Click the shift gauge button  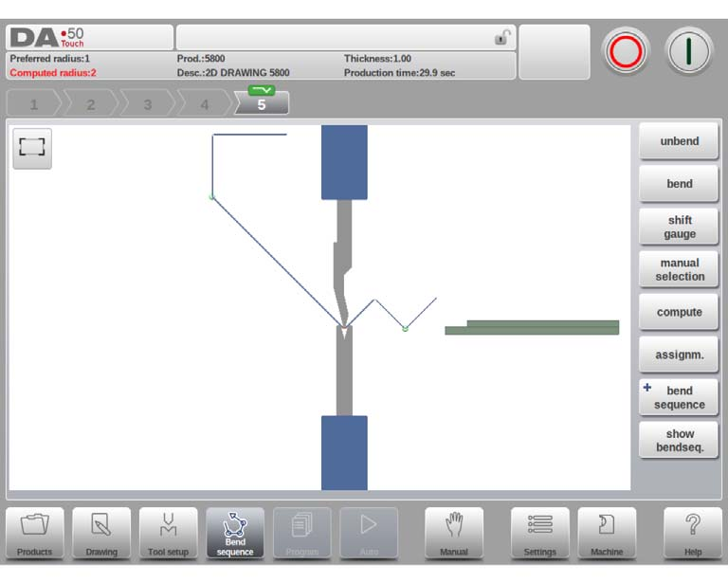[x=679, y=226]
